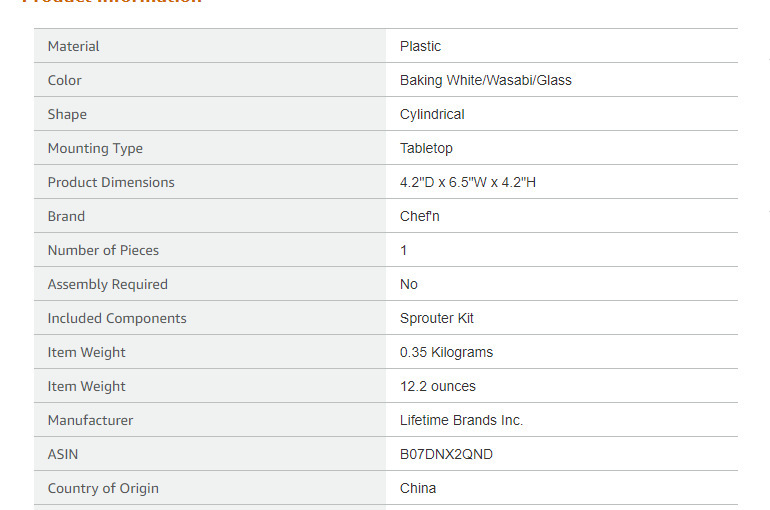Click the Product Dimensions label
Screen dimensions: 770x510
point(111,182)
